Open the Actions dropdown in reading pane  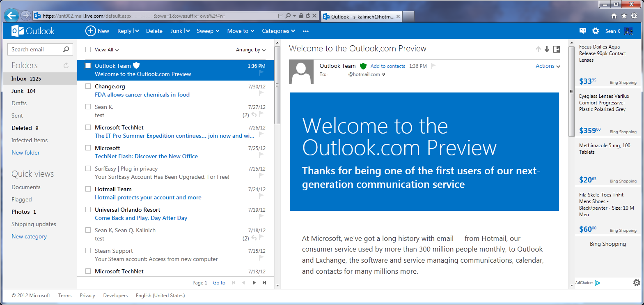pos(548,66)
